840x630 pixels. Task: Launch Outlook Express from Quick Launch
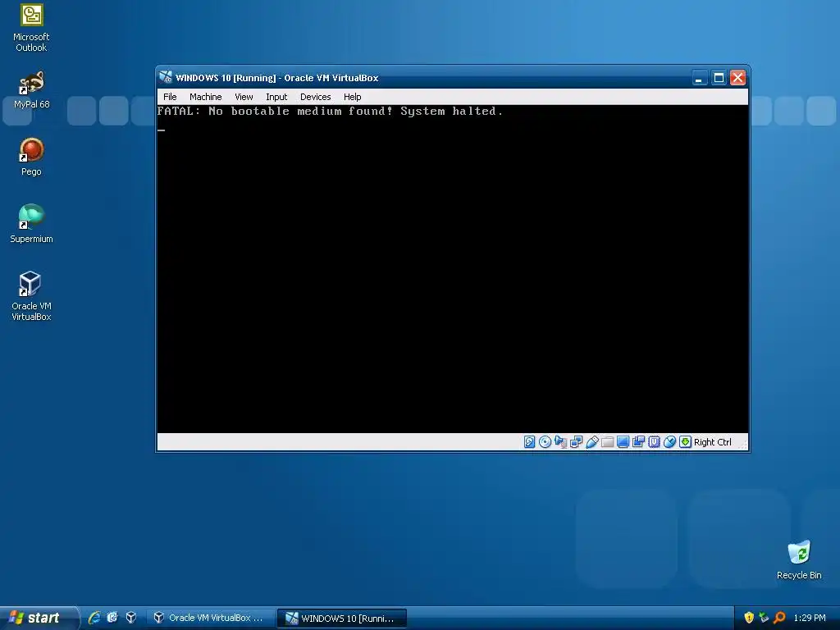pos(112,618)
